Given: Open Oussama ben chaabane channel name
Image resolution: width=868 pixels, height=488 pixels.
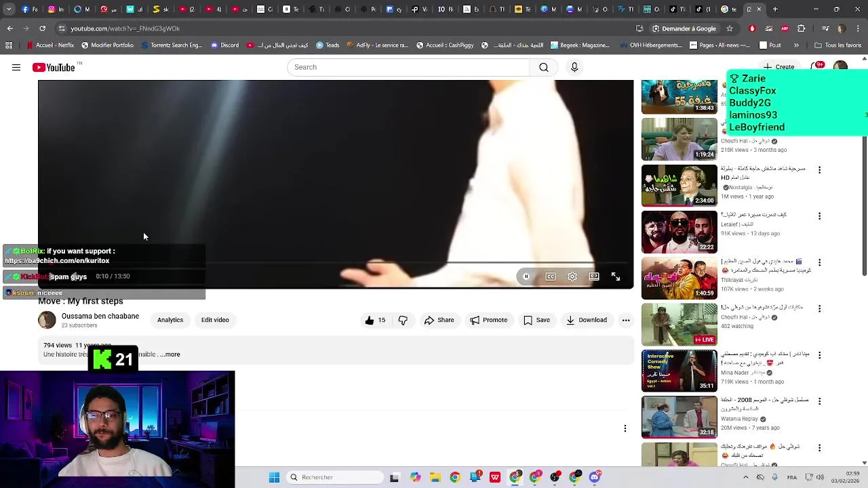Looking at the screenshot, I should 100,317.
